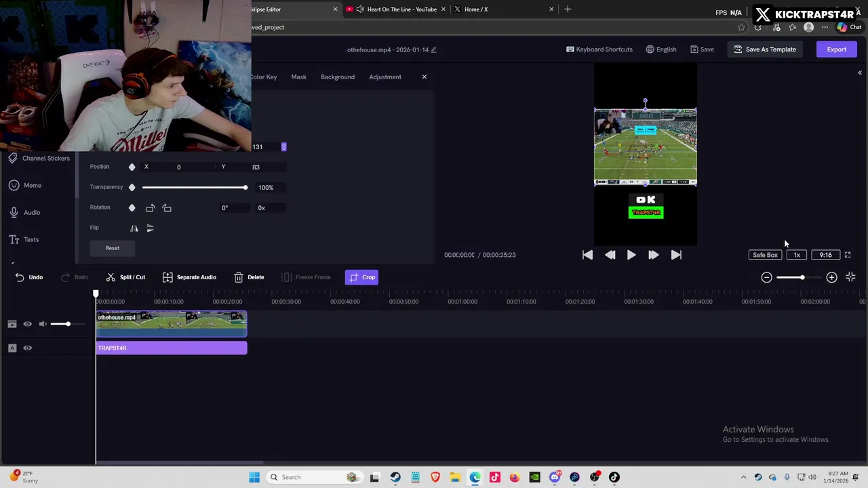Click the Rotation keyframe diamond
868x488 pixels.
132,207
